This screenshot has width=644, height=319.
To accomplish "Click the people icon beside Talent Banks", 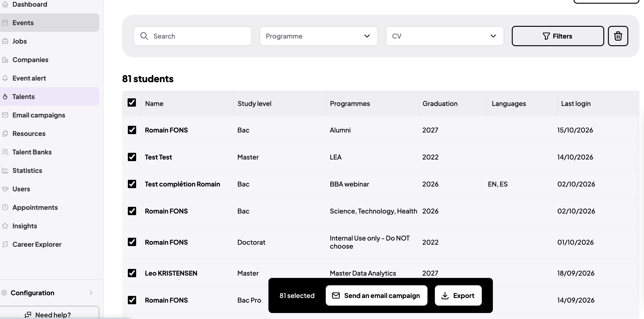I will point(5,152).
